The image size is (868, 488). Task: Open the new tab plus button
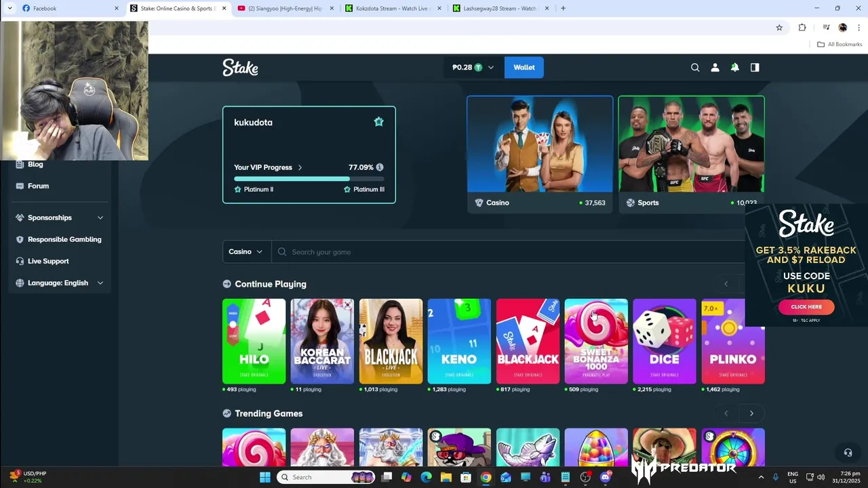pyautogui.click(x=563, y=8)
